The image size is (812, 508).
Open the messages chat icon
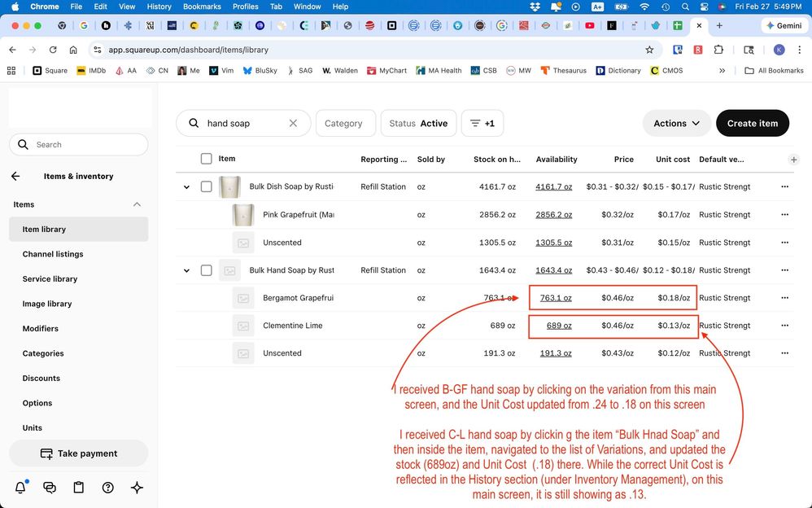[x=50, y=488]
